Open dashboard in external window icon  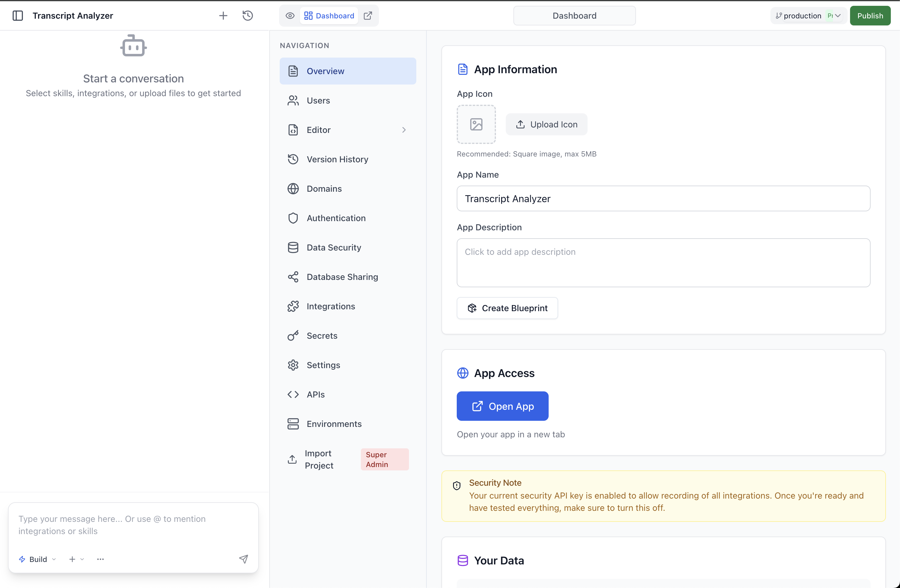click(368, 16)
